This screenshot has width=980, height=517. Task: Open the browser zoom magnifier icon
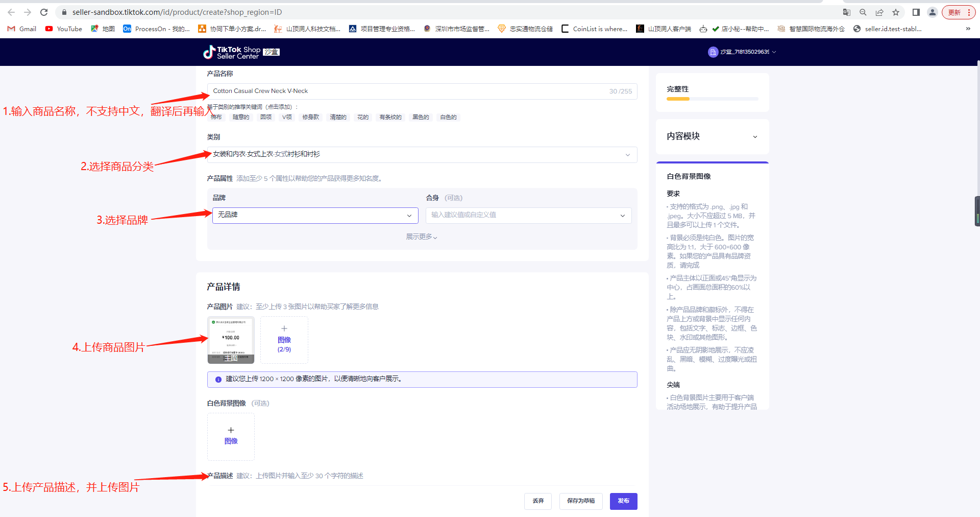click(x=863, y=12)
